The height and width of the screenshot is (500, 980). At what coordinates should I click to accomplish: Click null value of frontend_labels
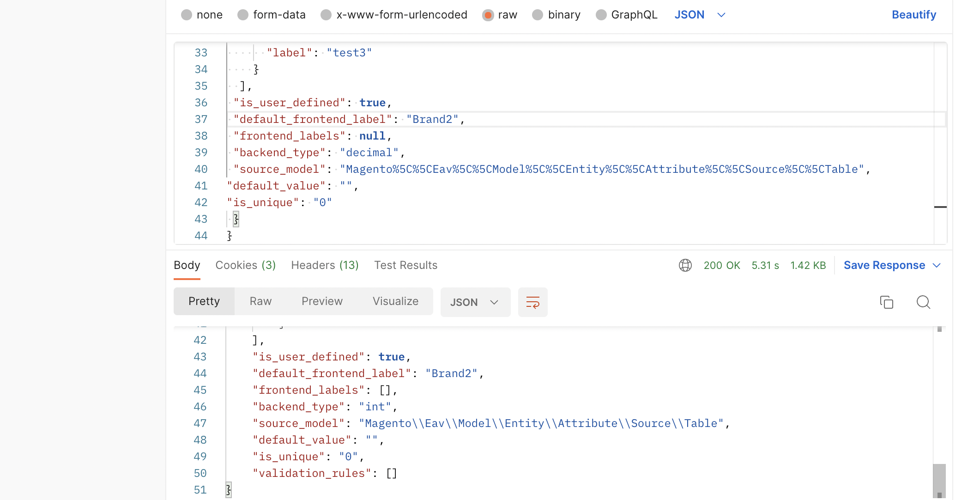[x=372, y=136]
